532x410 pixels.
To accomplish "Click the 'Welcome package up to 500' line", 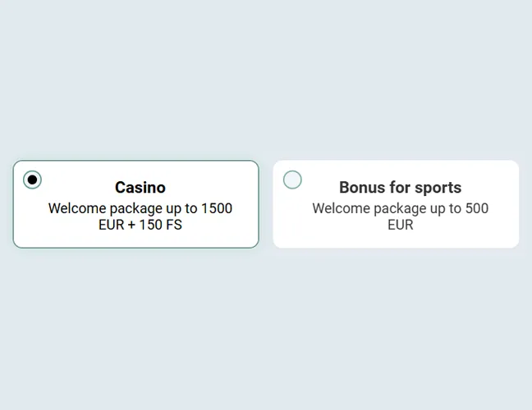I will click(x=400, y=208).
